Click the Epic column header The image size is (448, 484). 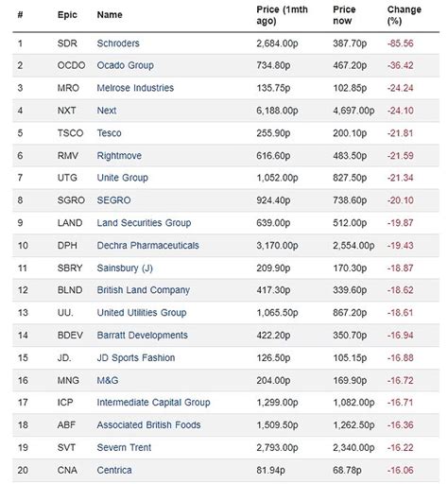point(67,15)
